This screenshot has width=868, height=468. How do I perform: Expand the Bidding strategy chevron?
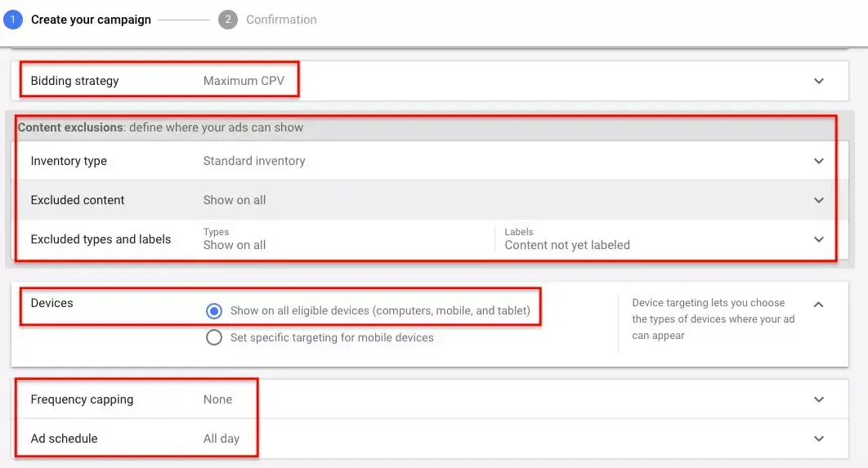819,81
